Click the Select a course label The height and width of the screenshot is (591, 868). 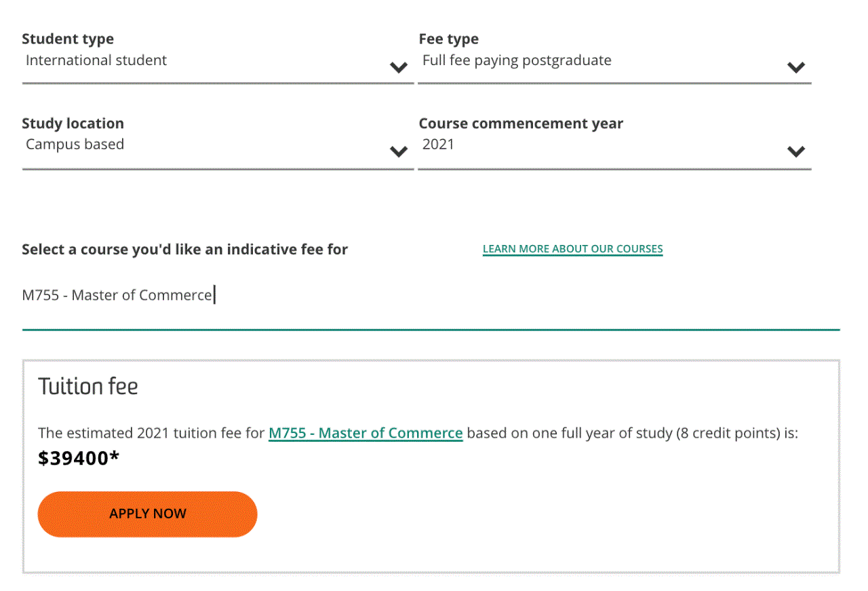(184, 249)
